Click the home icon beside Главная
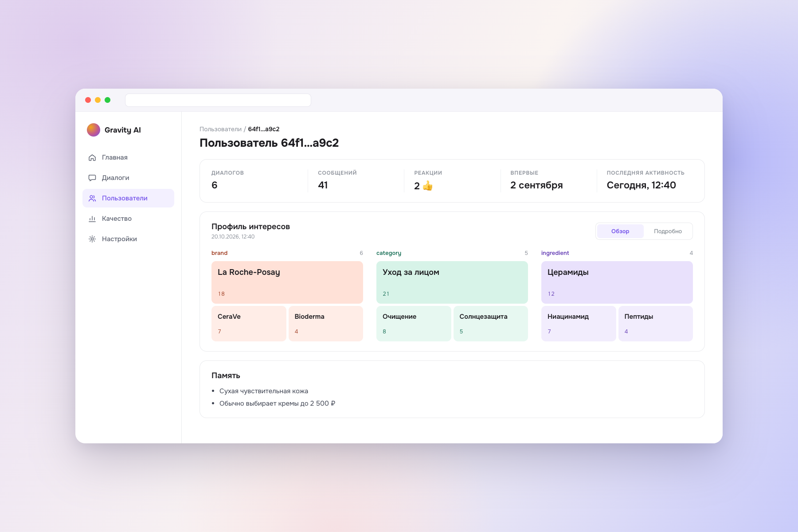798x532 pixels. (92, 157)
